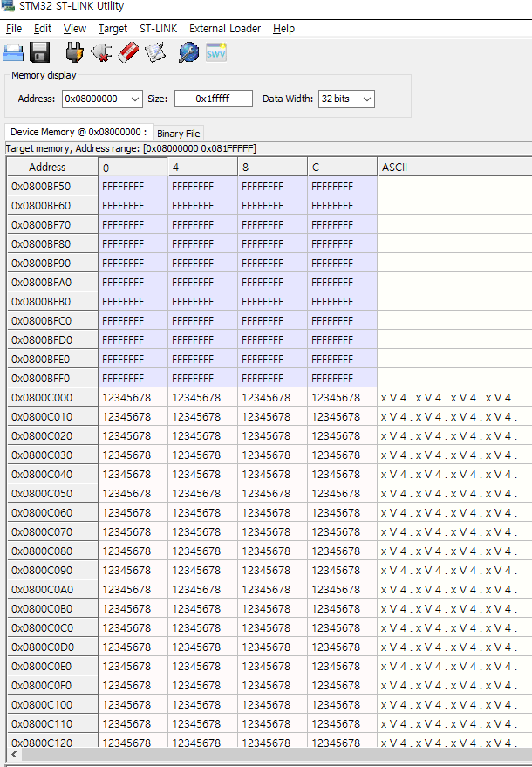Open the ST-LINK menu
The image size is (532, 767).
[159, 29]
